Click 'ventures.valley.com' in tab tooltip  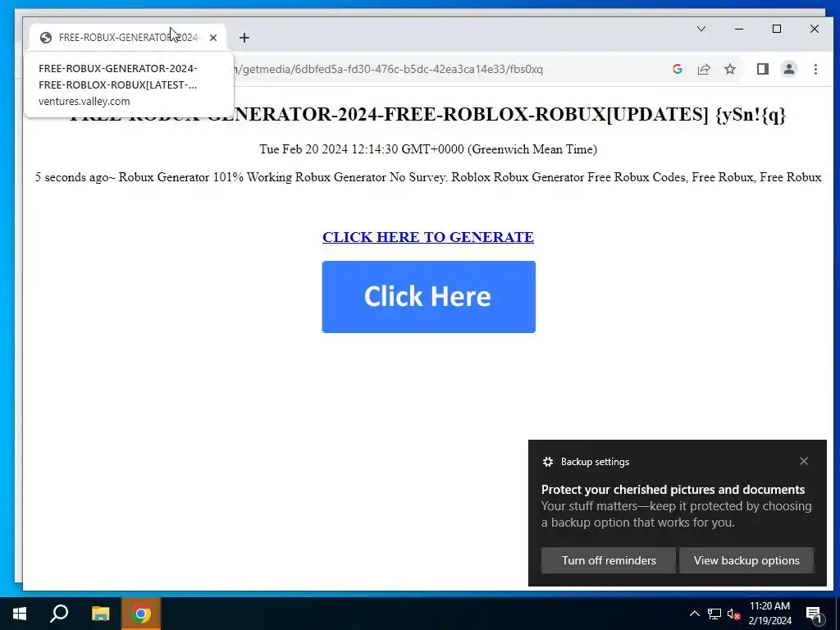click(x=84, y=101)
